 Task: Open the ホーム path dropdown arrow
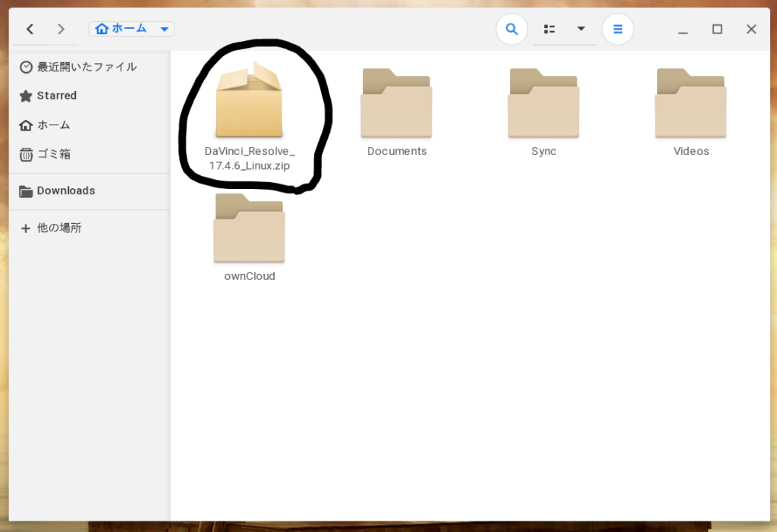pyautogui.click(x=165, y=30)
